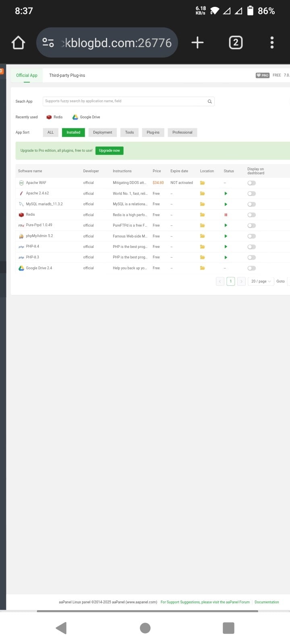290x644 pixels.
Task: Open folder location for Pure-Ftpd 1.0.49
Action: (x=203, y=225)
